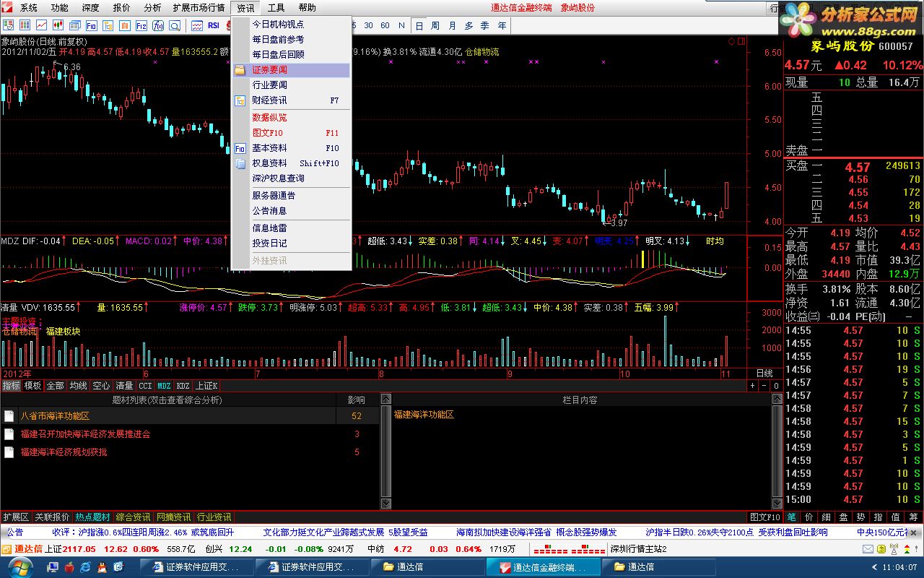924x578 pixels.
Task: Click the document icon beside 八省市海洋功能区
Action: (x=9, y=416)
